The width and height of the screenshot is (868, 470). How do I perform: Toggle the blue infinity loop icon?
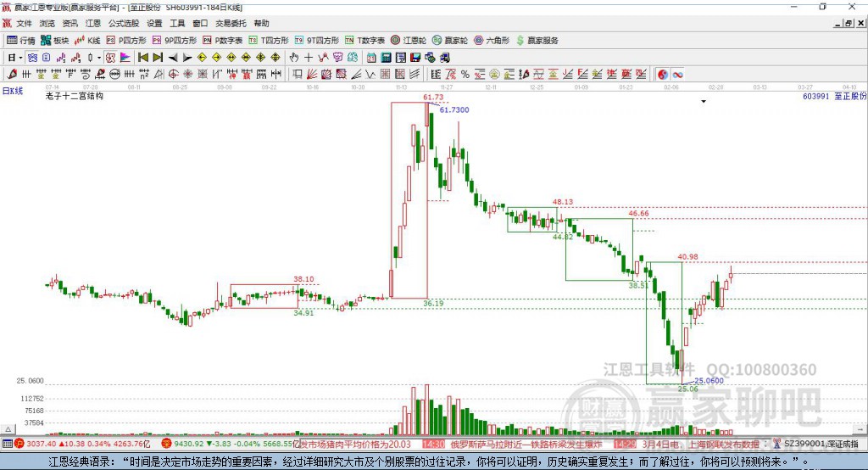677,75
